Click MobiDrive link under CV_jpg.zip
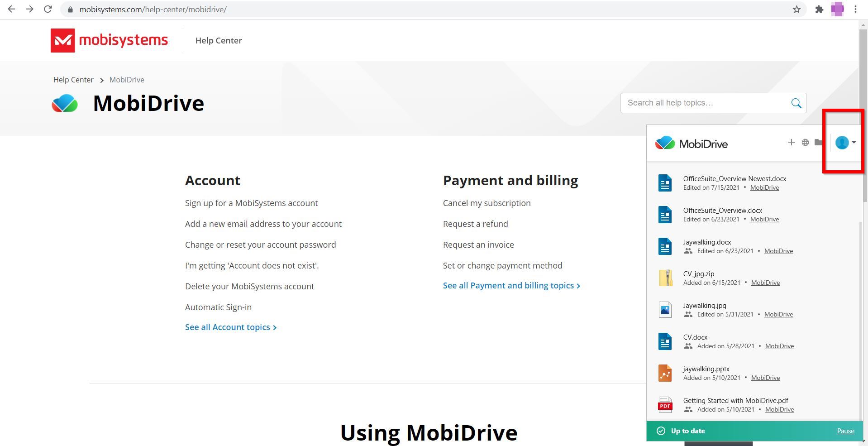Viewport: 868px width, 446px height. [765, 283]
